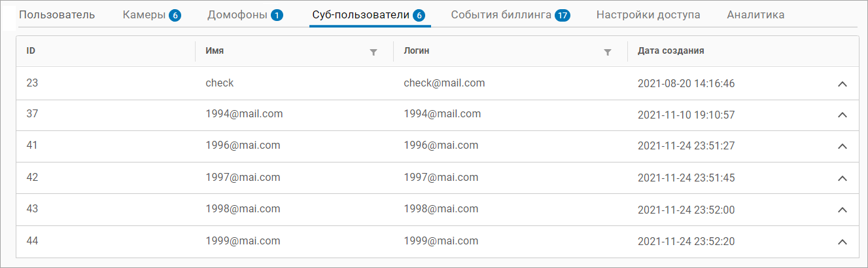This screenshot has width=868, height=268.
Task: Click the filter icon in Логин column
Action: 608,52
